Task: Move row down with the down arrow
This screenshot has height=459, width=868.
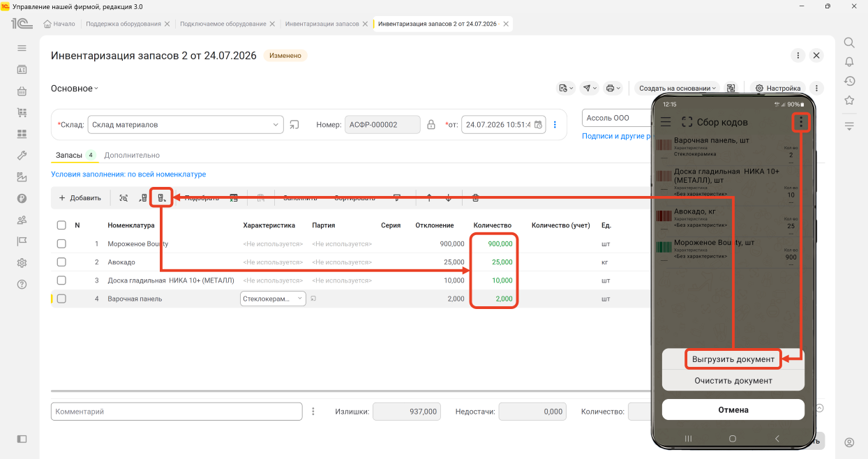Action: [x=448, y=198]
